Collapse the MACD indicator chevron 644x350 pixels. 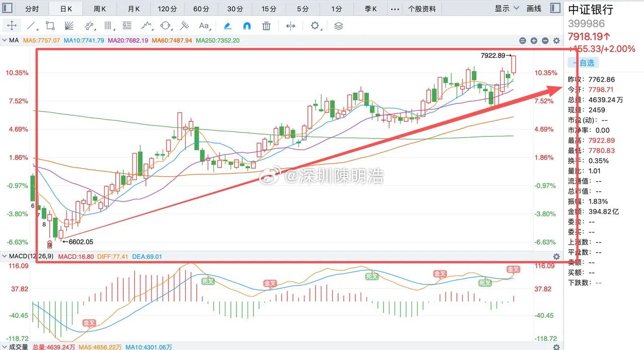click(5, 256)
